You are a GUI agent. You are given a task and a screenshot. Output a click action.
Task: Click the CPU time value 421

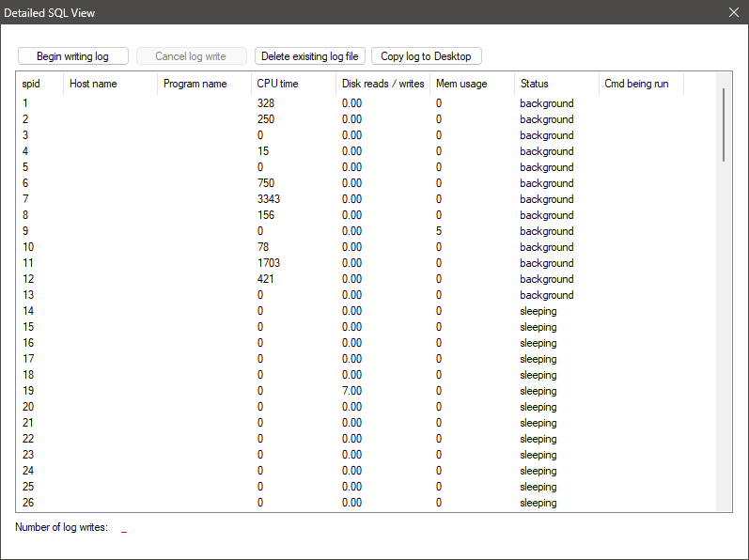[x=266, y=279]
